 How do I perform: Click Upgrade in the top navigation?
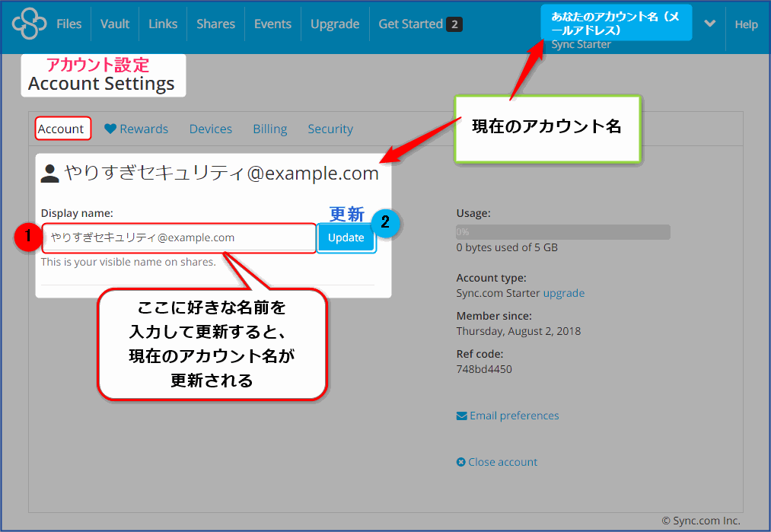click(335, 24)
